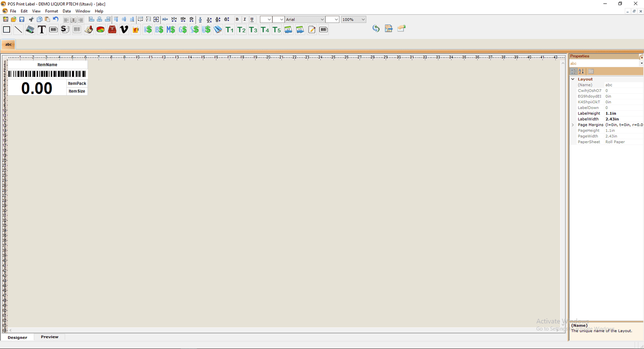Toggle underline formatting
Viewport: 644px width, 349px height.
(x=252, y=19)
